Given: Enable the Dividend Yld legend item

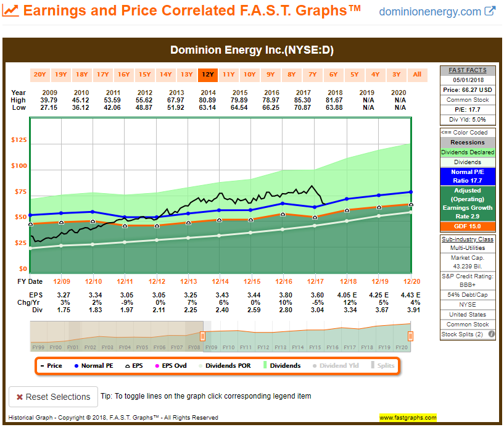Looking at the screenshot, I should click(x=336, y=365).
